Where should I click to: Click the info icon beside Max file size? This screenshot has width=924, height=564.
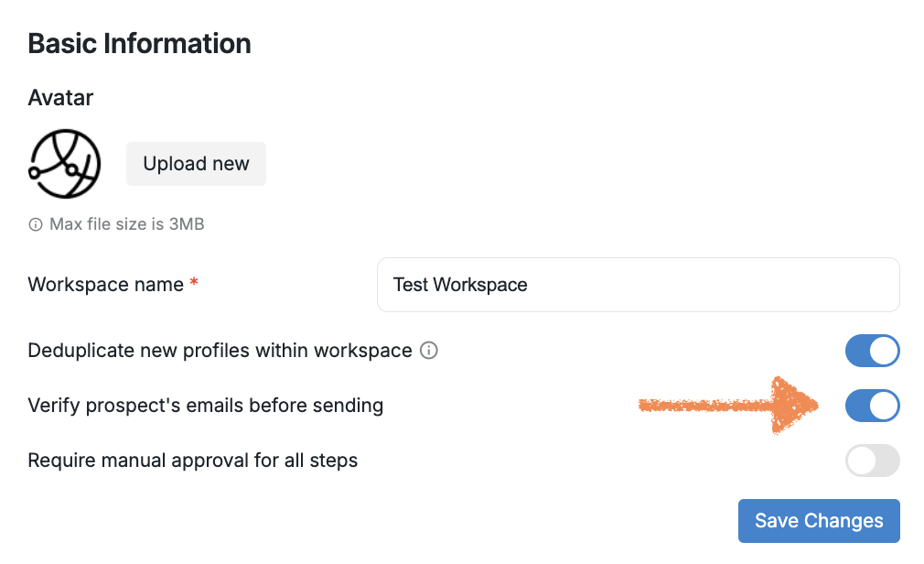point(36,224)
